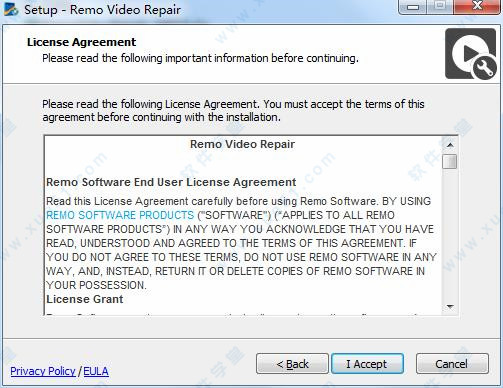Open the Privacy Policy link
The width and height of the screenshot is (503, 388).
[x=43, y=371]
